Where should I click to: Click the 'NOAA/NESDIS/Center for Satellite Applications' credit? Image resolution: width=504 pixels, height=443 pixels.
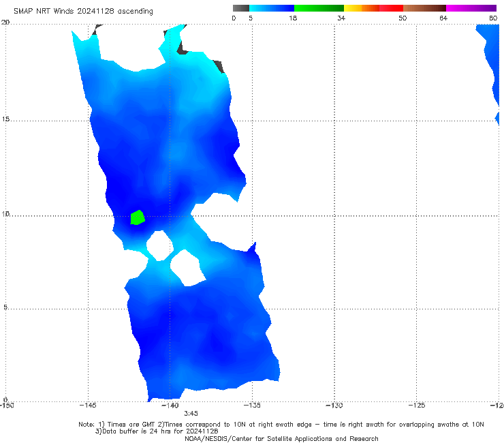pyautogui.click(x=281, y=438)
